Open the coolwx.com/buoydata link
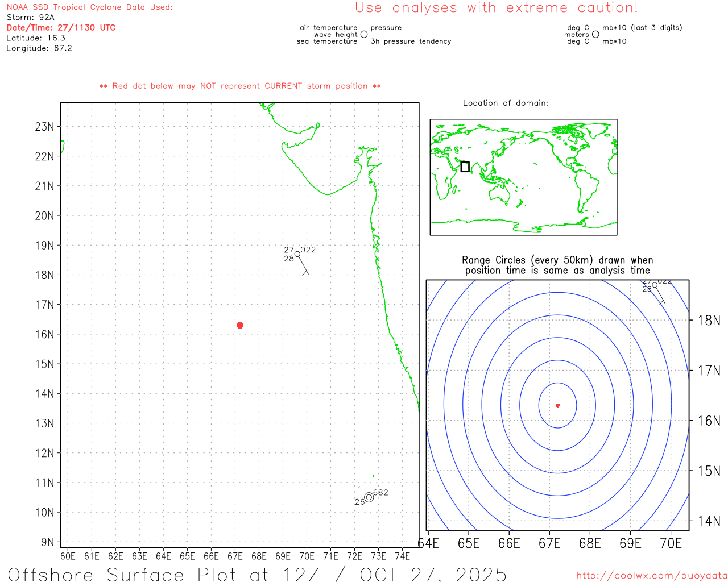Screen dimensions: 728x582 pyautogui.click(x=652, y=576)
